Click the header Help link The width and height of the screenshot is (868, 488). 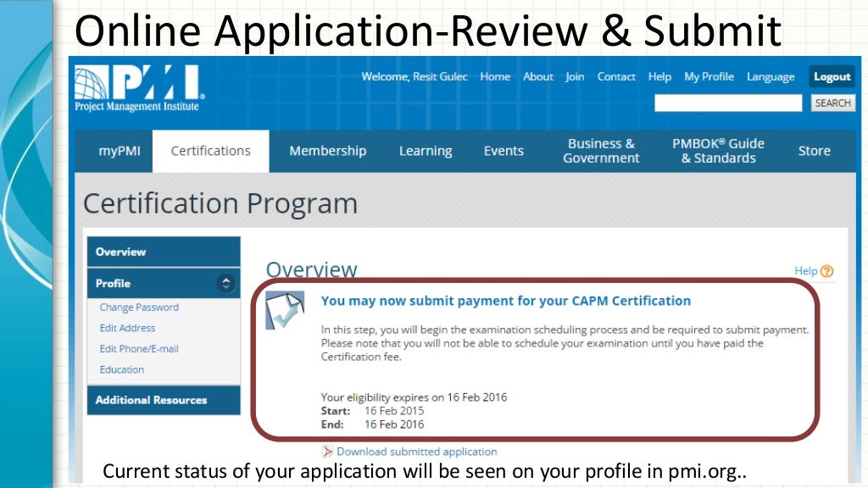[659, 76]
